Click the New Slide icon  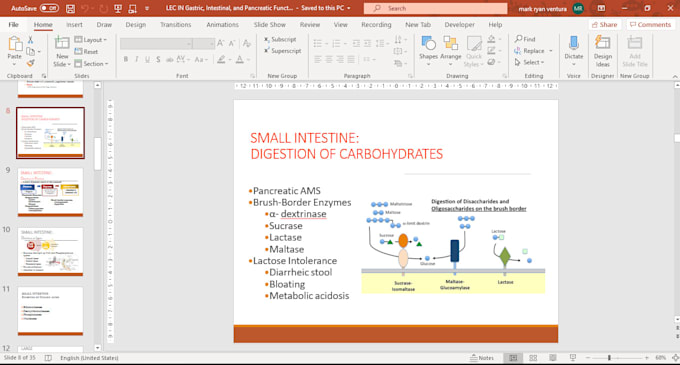(x=62, y=44)
